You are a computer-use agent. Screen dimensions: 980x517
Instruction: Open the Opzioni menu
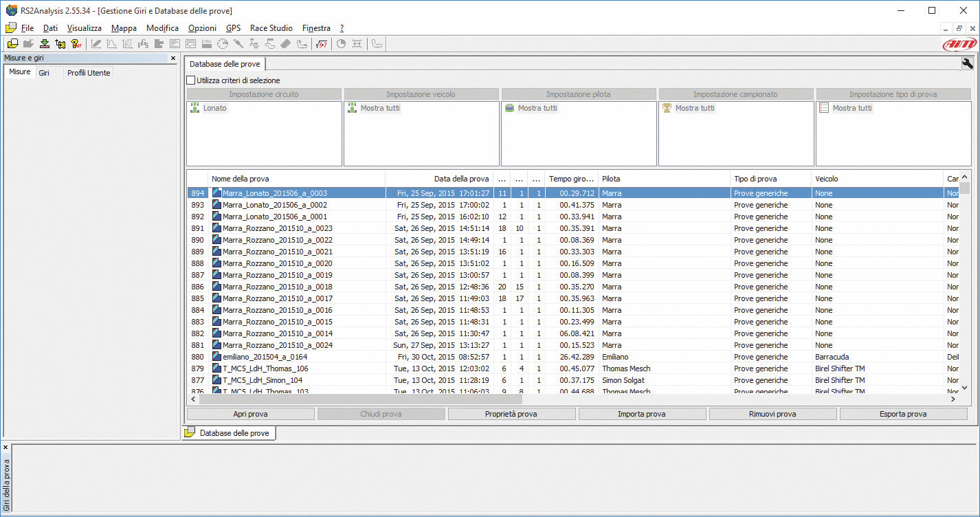point(202,28)
